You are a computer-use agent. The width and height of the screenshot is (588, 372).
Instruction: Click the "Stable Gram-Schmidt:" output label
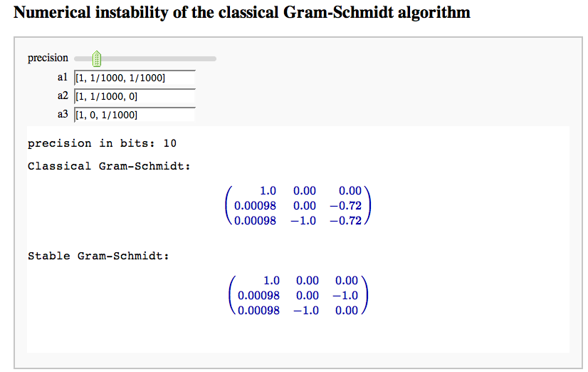point(98,255)
